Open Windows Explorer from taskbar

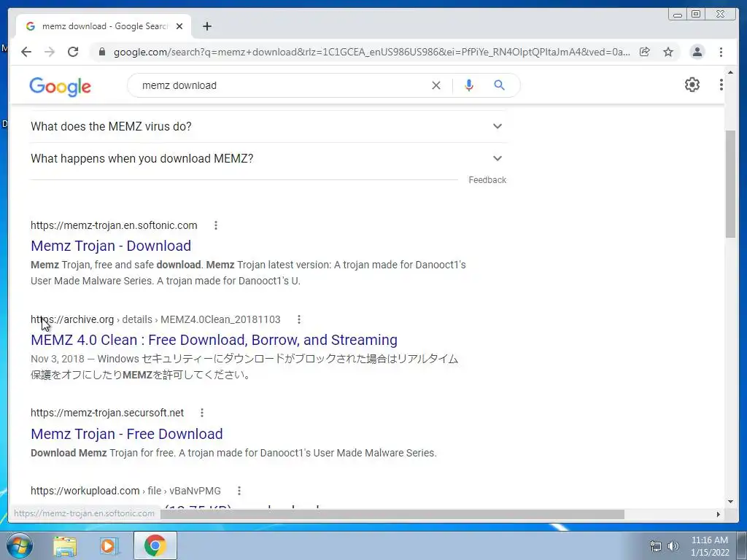tap(65, 545)
